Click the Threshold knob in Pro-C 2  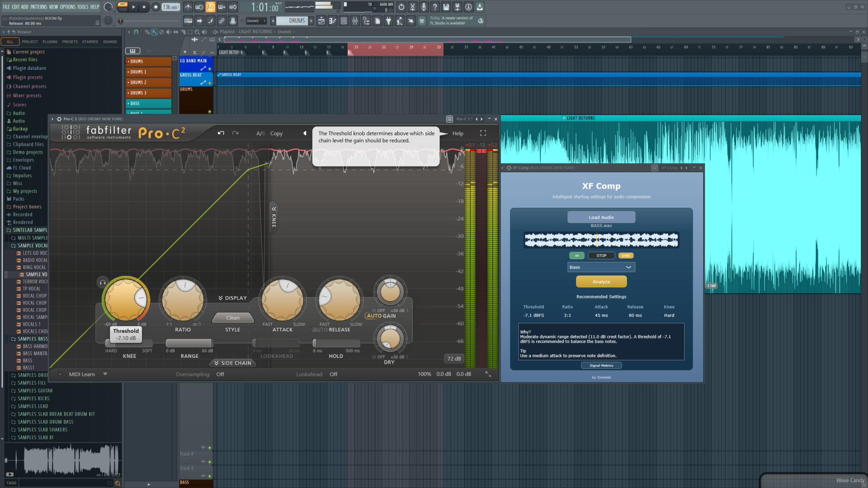tap(126, 299)
